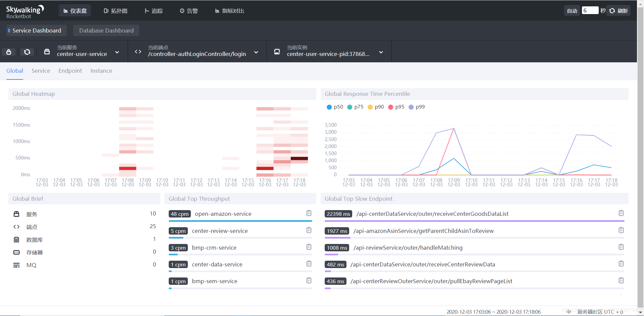Screen dimensions: 644x316
Task: Toggle the p75 legend series
Action: 355,107
